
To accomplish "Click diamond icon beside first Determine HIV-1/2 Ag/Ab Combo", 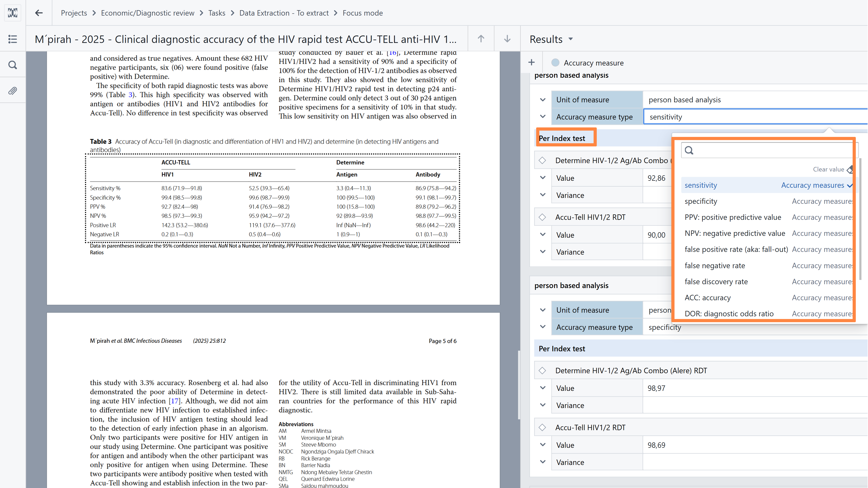I will pyautogui.click(x=542, y=160).
